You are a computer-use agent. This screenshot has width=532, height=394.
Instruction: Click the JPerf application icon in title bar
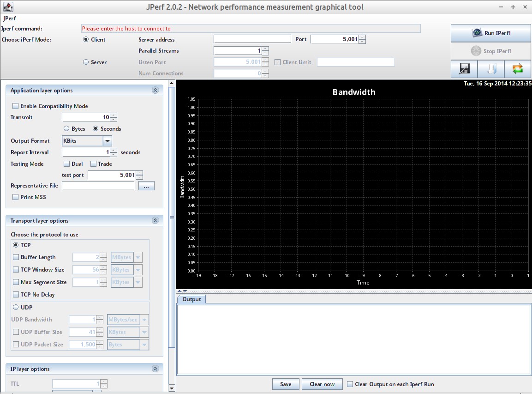(x=8, y=6)
